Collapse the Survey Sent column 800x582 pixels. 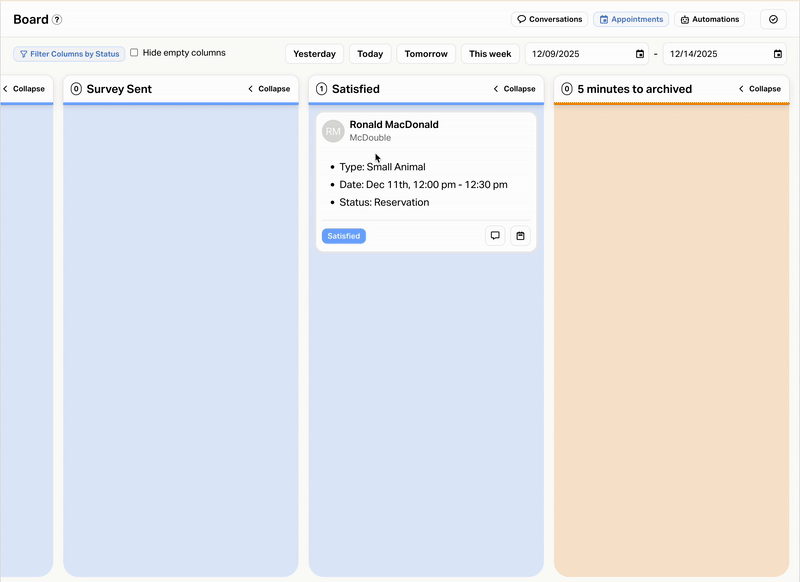point(269,89)
